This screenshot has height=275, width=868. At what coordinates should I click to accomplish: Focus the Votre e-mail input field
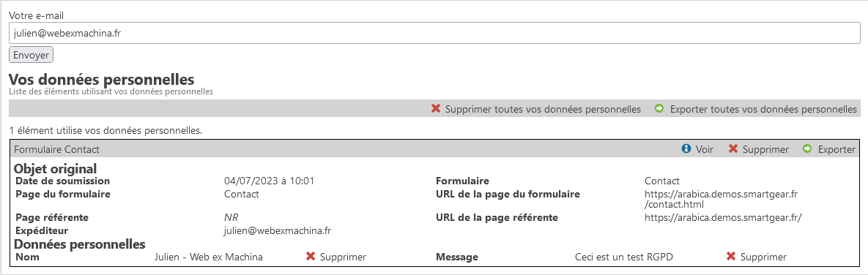[434, 33]
